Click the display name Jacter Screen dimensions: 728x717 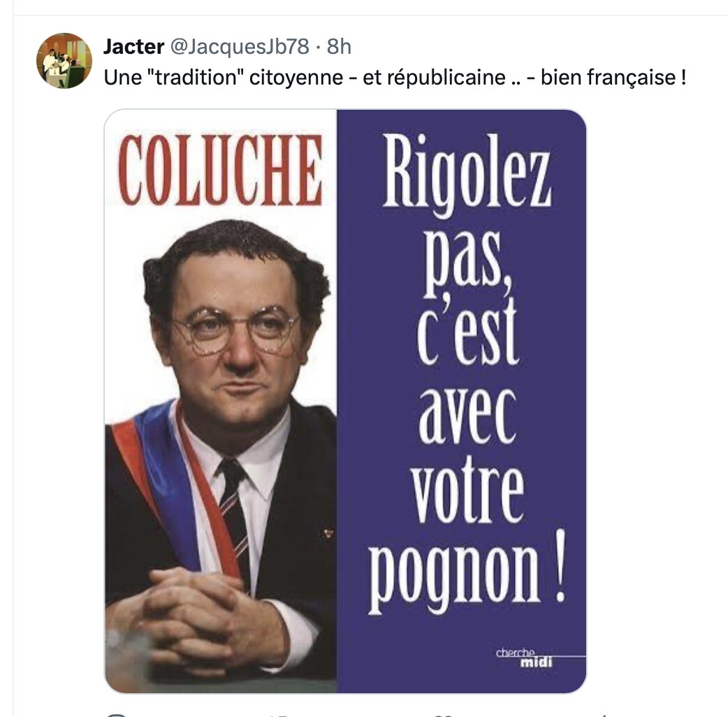coord(133,46)
